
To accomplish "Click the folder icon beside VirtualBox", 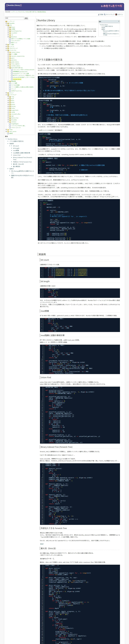I will tap(10, 120).
